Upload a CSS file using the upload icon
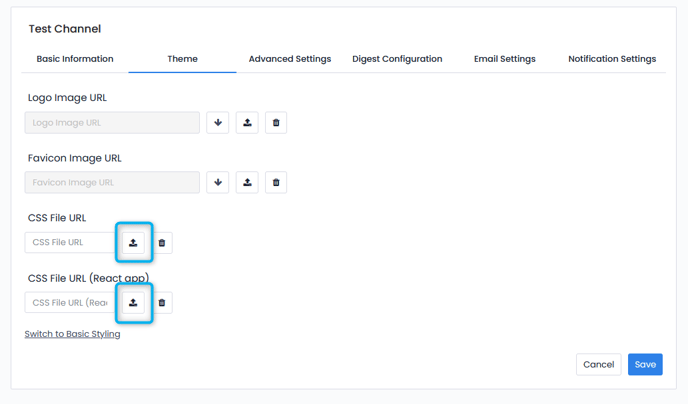The width and height of the screenshot is (688, 404). [x=133, y=243]
